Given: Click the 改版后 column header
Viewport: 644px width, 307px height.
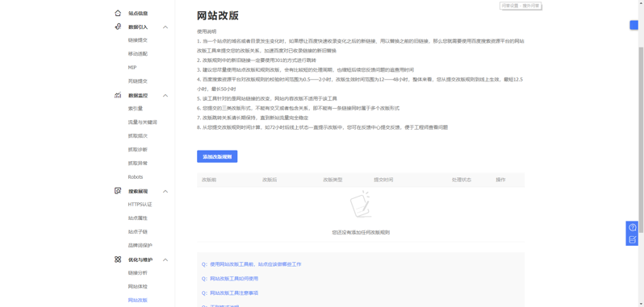Looking at the screenshot, I should point(270,180).
